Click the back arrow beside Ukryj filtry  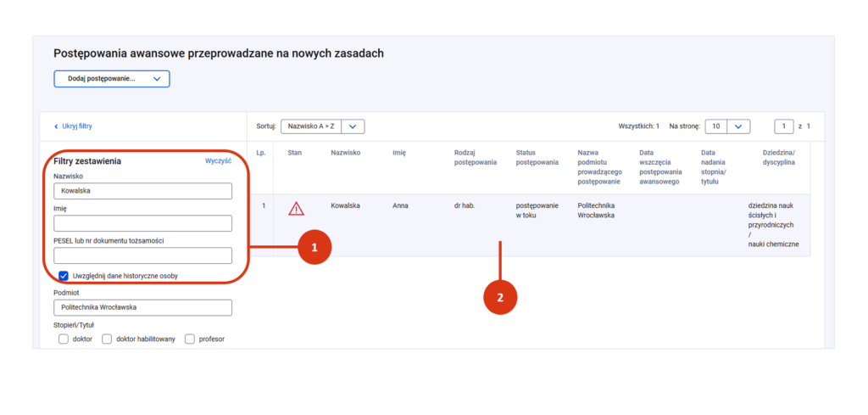pos(56,126)
